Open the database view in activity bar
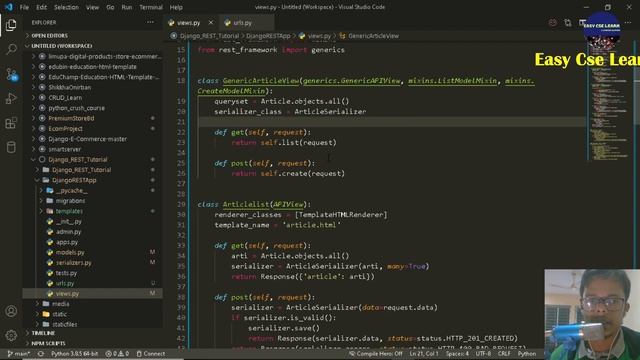The height and width of the screenshot is (360, 640). click(x=11, y=147)
